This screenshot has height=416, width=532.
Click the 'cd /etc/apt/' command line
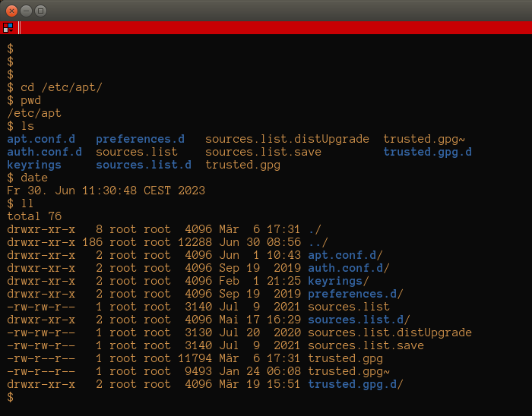(x=55, y=87)
